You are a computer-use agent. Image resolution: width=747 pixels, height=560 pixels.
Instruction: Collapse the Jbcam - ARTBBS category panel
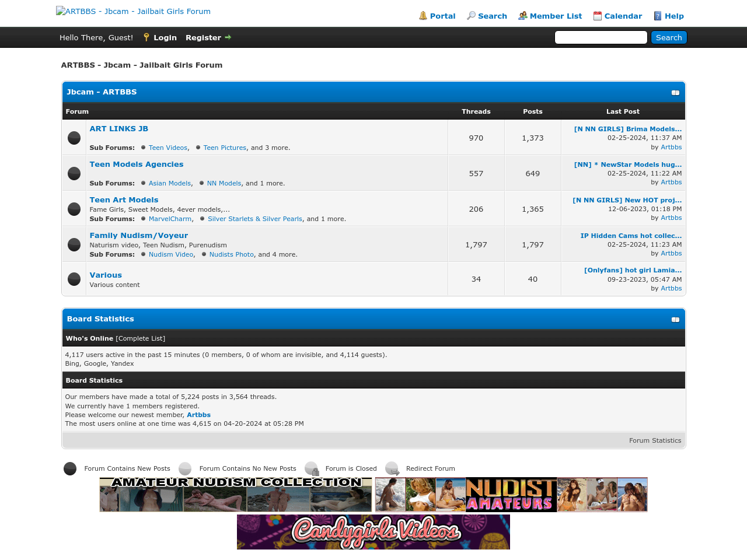tap(675, 92)
